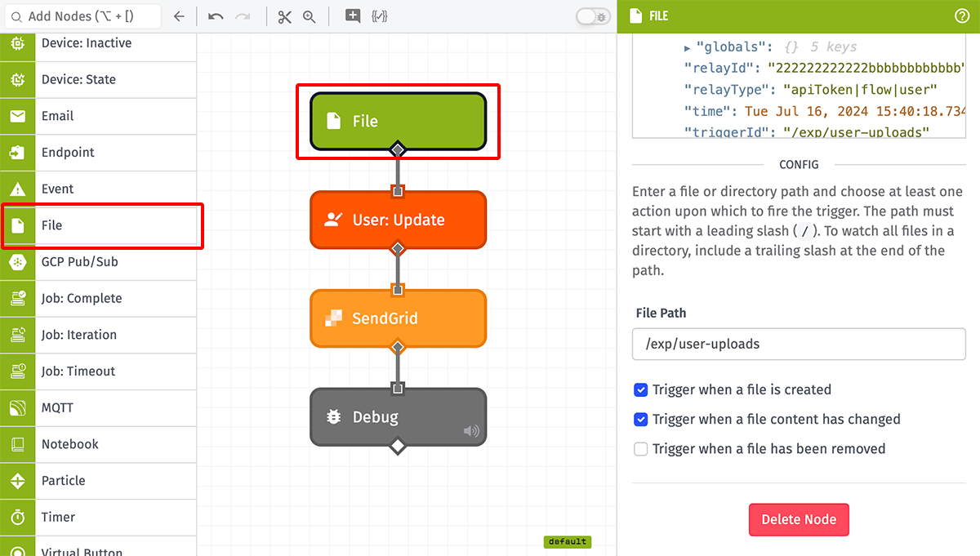
Task: Click the Device: Inactive node icon in palette
Action: point(17,44)
